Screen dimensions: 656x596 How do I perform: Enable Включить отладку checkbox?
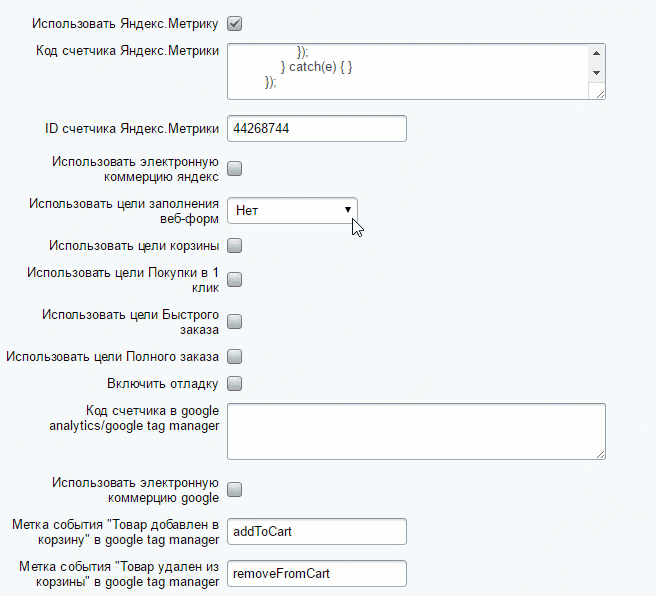pyautogui.click(x=235, y=383)
